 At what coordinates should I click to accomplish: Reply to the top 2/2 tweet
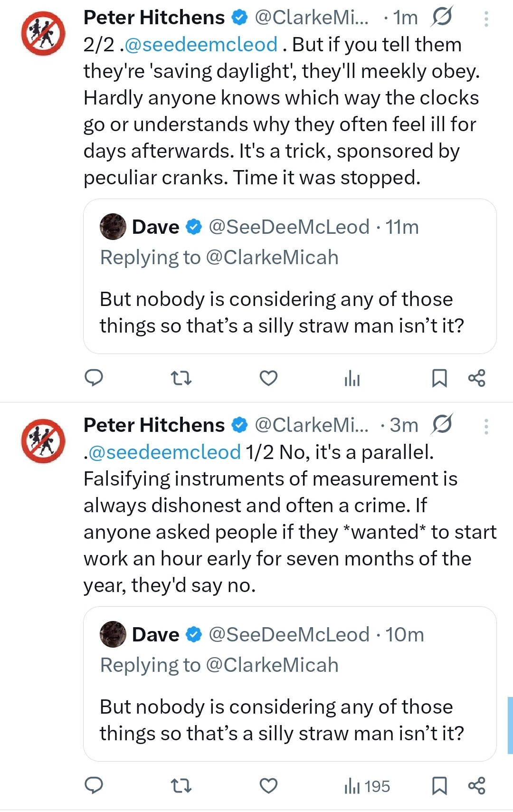(94, 378)
